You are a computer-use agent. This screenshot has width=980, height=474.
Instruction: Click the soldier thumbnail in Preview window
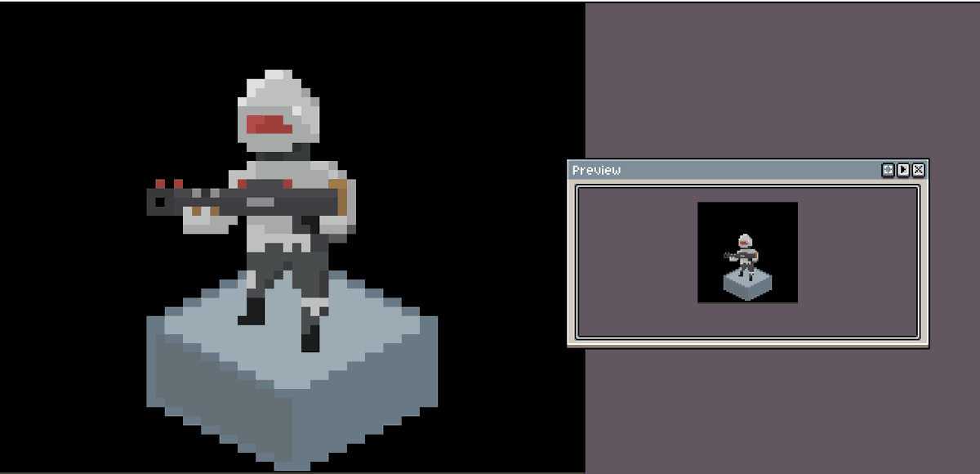[x=747, y=253]
